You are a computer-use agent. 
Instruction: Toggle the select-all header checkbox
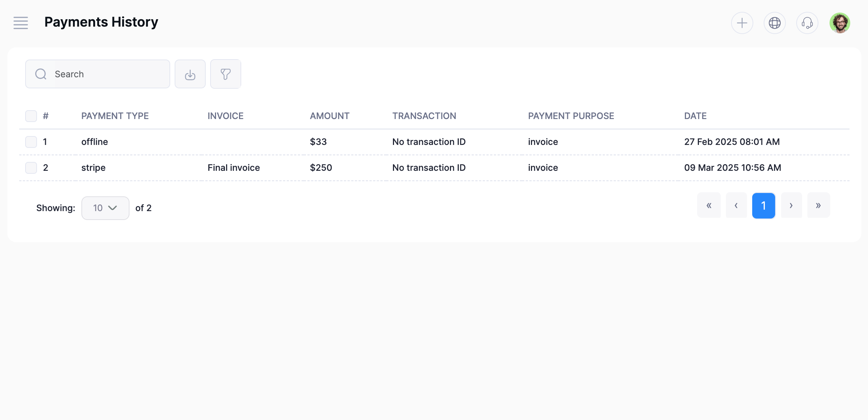pos(31,116)
